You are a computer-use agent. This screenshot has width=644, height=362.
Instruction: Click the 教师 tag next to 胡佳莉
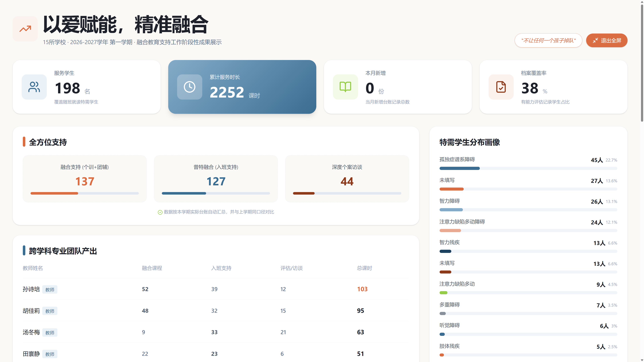click(x=50, y=311)
